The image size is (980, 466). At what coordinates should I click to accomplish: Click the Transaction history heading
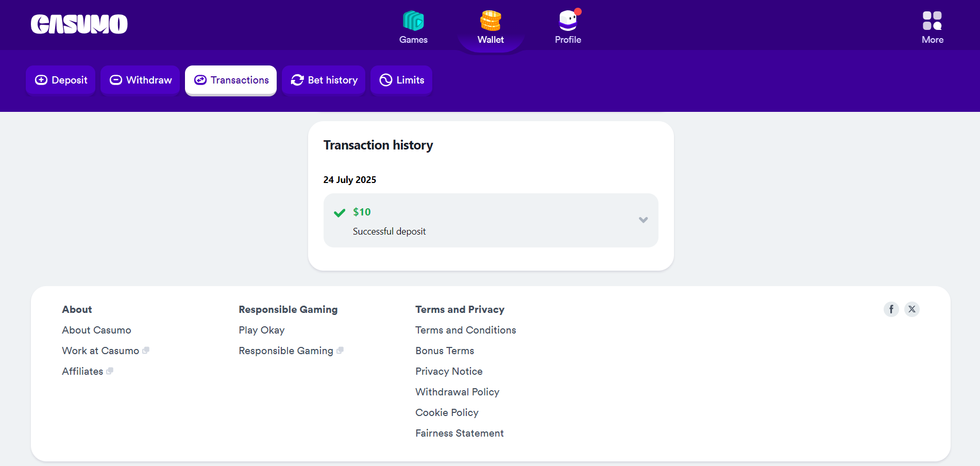[x=378, y=145]
